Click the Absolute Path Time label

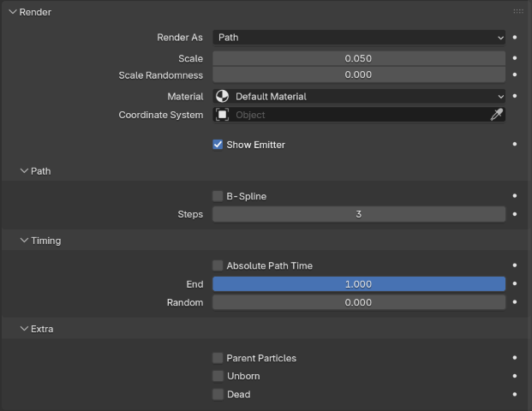pos(269,265)
